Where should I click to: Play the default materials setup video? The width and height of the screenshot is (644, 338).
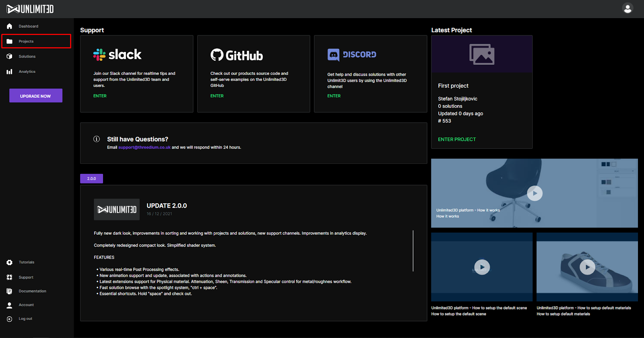pos(587,267)
